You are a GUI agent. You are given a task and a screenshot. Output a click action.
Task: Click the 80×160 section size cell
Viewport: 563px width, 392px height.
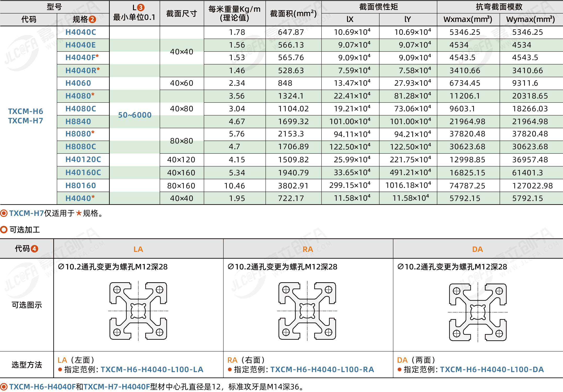[181, 186]
